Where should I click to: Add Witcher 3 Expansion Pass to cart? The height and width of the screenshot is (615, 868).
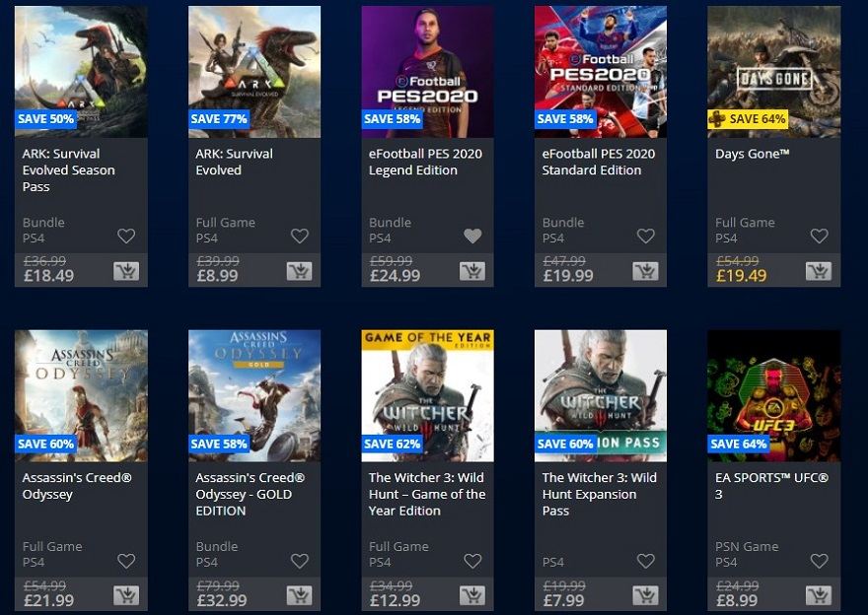[645, 595]
